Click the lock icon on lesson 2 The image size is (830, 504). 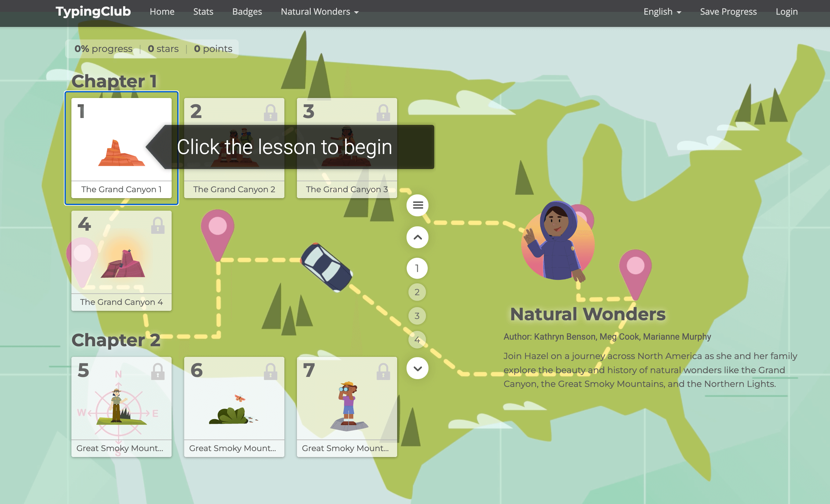270,112
